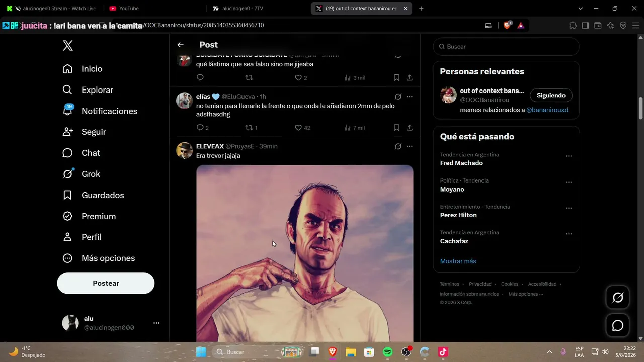
Task: Open the floating chat messages button
Action: [x=618, y=326]
